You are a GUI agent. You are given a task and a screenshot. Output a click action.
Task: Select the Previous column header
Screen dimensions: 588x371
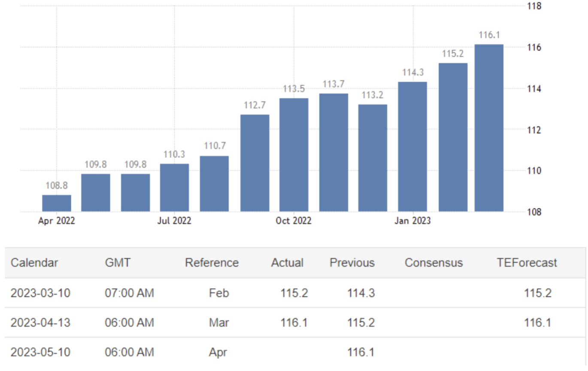click(x=352, y=263)
